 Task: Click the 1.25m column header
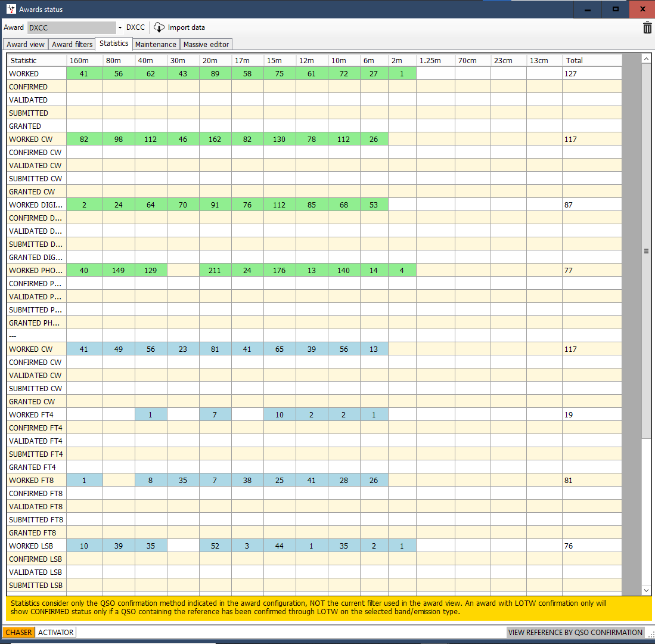point(436,61)
